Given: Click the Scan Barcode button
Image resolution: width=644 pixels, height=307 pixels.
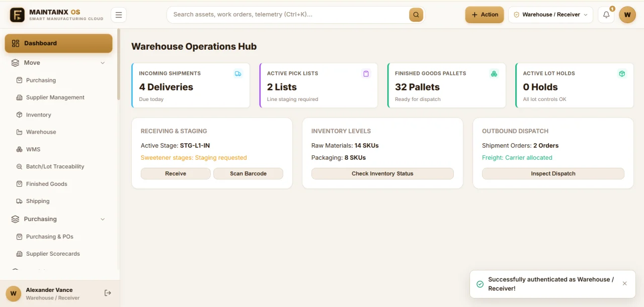Looking at the screenshot, I should click(248, 173).
